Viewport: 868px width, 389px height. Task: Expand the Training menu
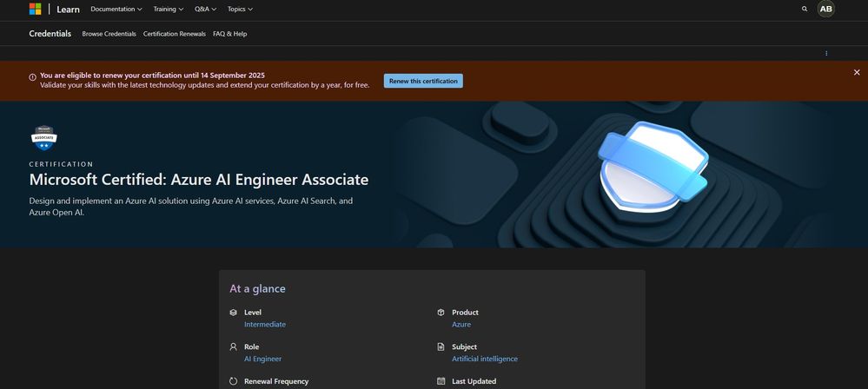[x=169, y=9]
